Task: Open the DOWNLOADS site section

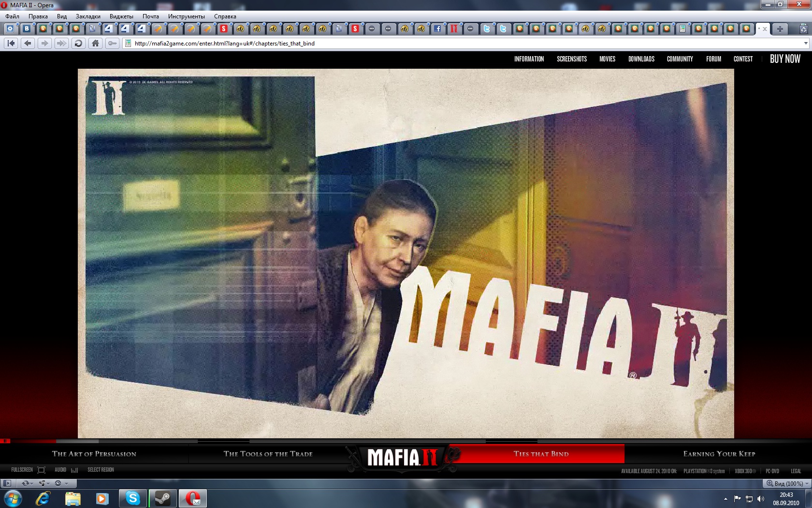Action: pos(641,59)
